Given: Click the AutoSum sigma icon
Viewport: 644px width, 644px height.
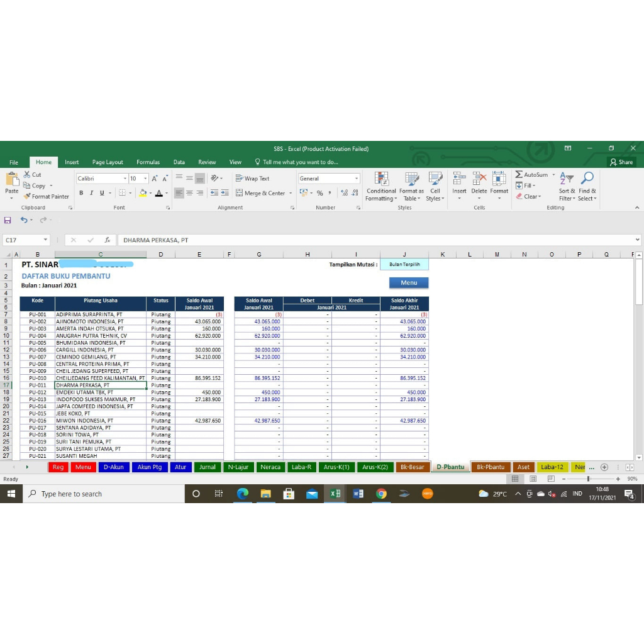Looking at the screenshot, I should click(519, 175).
